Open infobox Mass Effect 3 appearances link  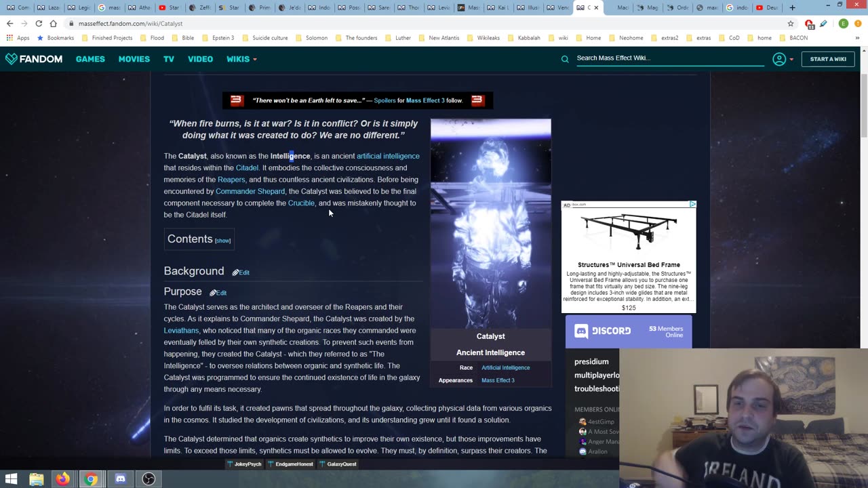tap(498, 380)
